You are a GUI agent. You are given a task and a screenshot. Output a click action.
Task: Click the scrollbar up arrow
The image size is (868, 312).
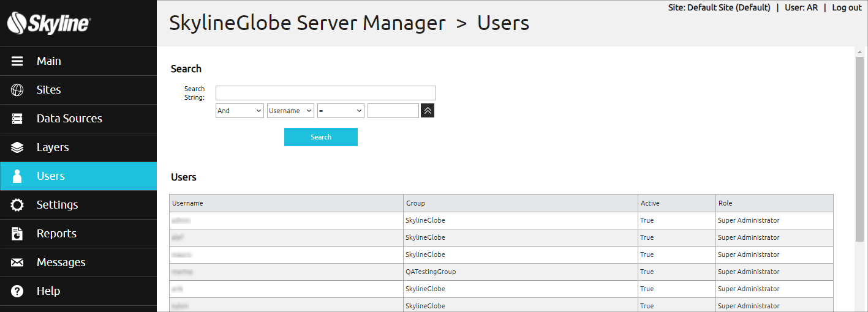[x=860, y=51]
